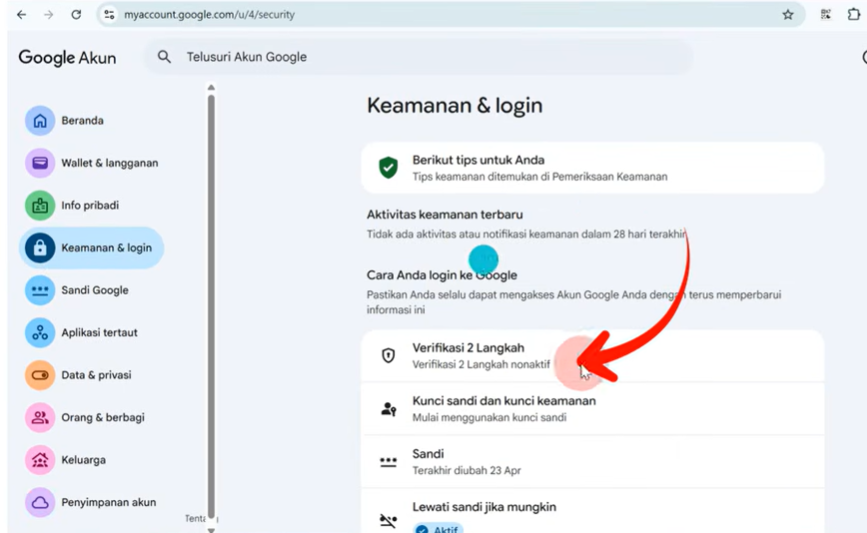Click the Data & privasi toggle icon

(40, 375)
